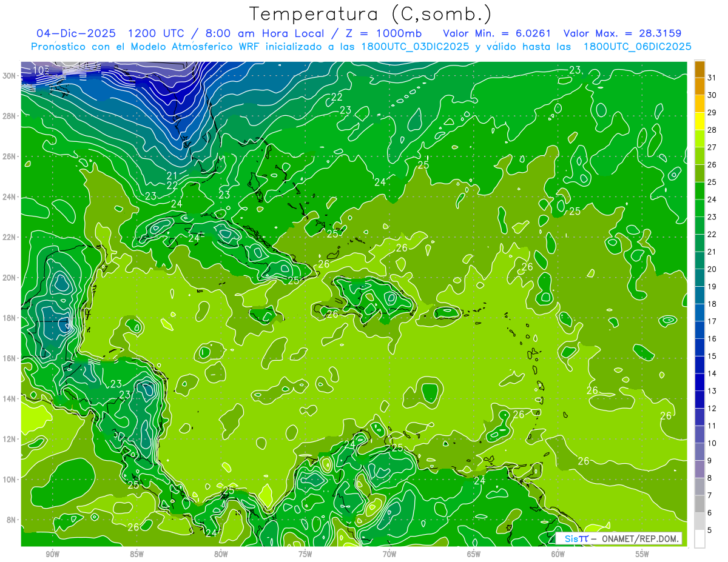Click legend value 12 on color bar

[712, 408]
